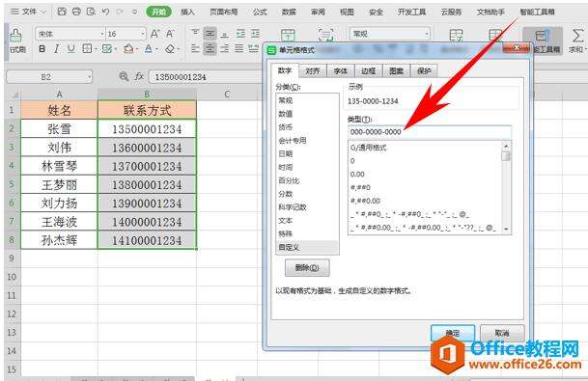Increase font size with the A+ icon
The width and height of the screenshot is (588, 381).
tap(154, 34)
